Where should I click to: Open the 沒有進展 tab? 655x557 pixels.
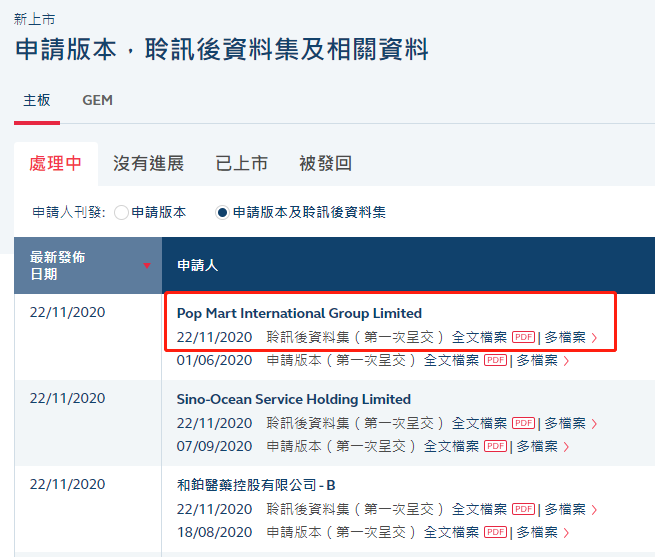148,164
